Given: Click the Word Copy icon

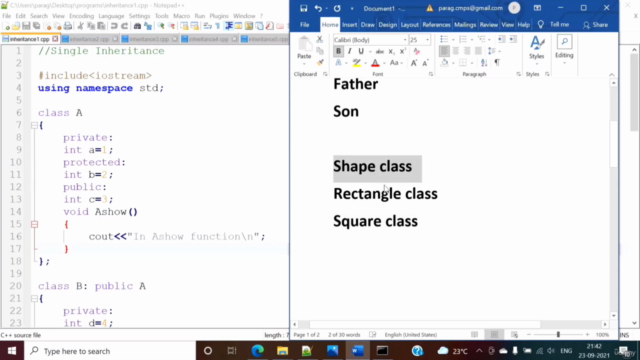Looking at the screenshot, I should 320,51.
